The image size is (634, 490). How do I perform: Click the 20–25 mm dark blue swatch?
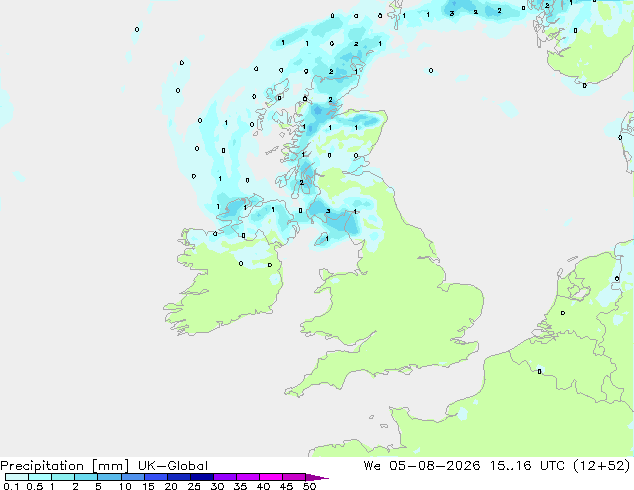pyautogui.click(x=179, y=477)
